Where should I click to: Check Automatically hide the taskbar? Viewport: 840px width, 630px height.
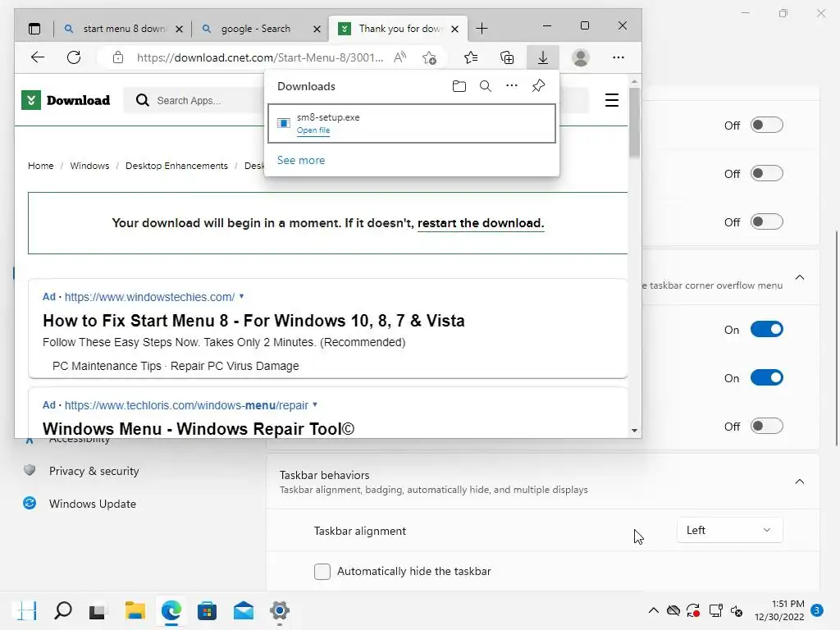322,571
